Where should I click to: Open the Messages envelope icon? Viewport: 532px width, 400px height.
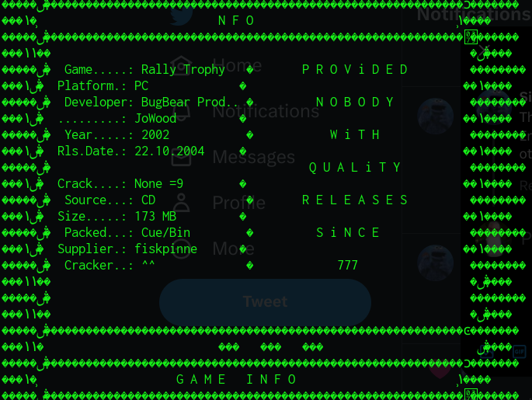click(181, 158)
